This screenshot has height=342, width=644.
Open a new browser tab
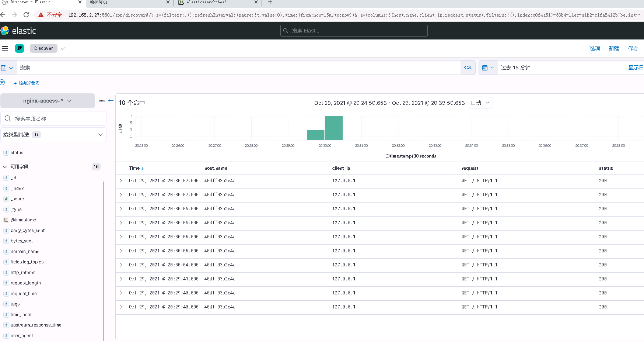(270, 2)
